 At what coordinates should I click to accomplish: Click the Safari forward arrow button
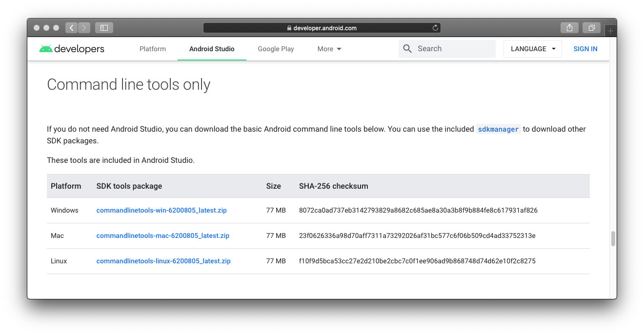84,28
